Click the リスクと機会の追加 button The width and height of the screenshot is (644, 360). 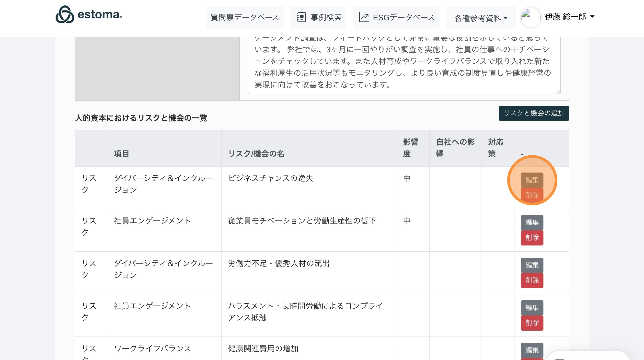[534, 113]
